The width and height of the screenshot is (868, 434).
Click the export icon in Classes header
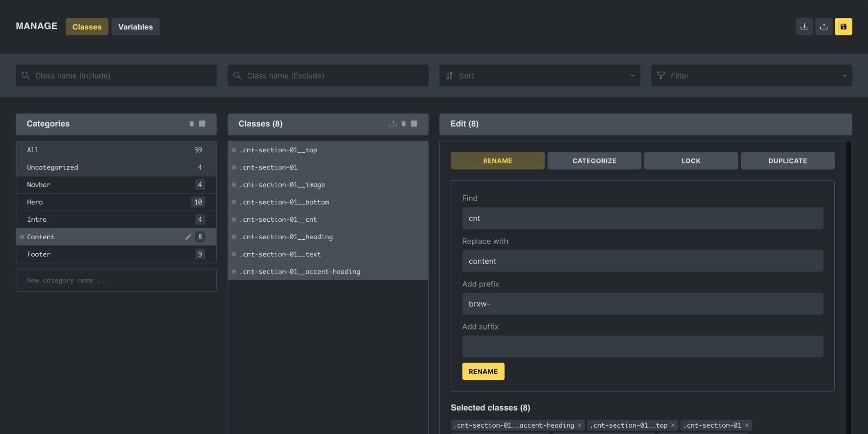pyautogui.click(x=393, y=124)
